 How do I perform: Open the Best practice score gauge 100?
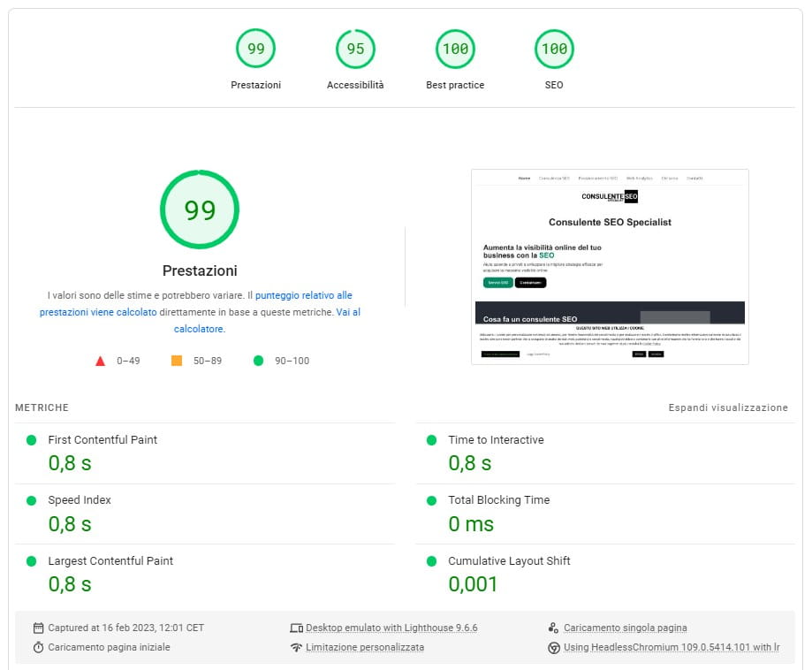point(455,49)
